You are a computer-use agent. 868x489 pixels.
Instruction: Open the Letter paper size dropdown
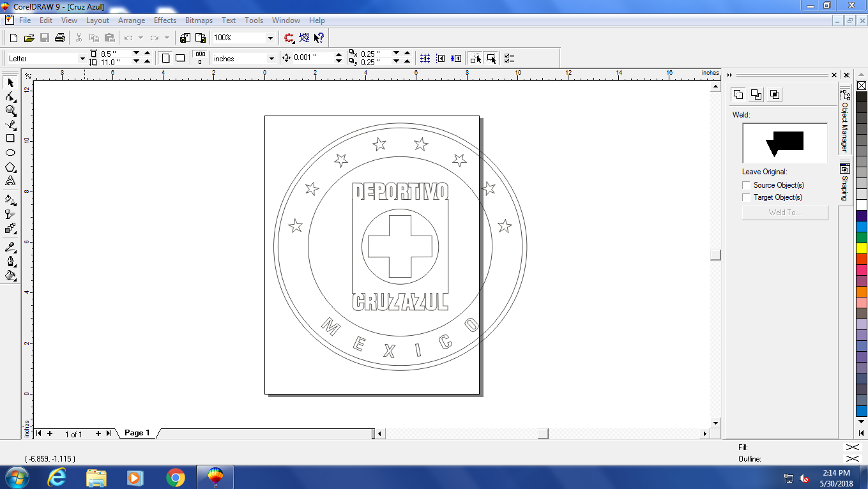click(x=82, y=59)
